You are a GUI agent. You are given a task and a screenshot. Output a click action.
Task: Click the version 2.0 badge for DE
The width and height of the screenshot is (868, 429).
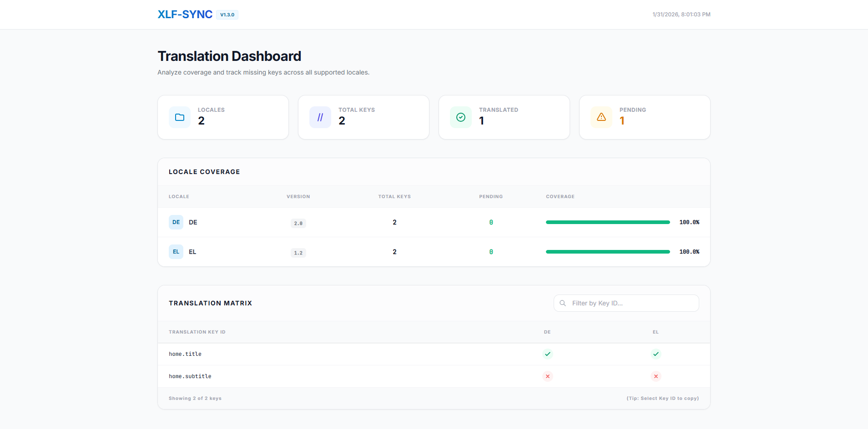click(x=298, y=223)
